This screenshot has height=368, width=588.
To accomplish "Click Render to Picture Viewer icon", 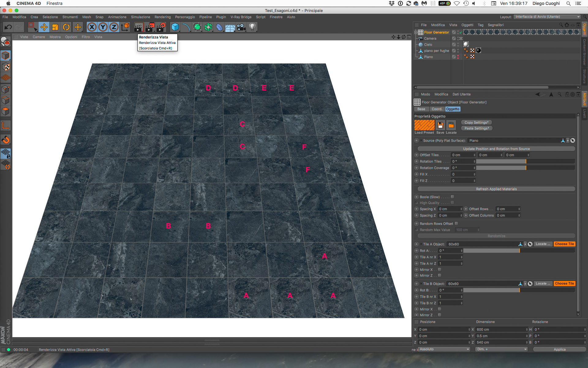I will pos(150,27).
